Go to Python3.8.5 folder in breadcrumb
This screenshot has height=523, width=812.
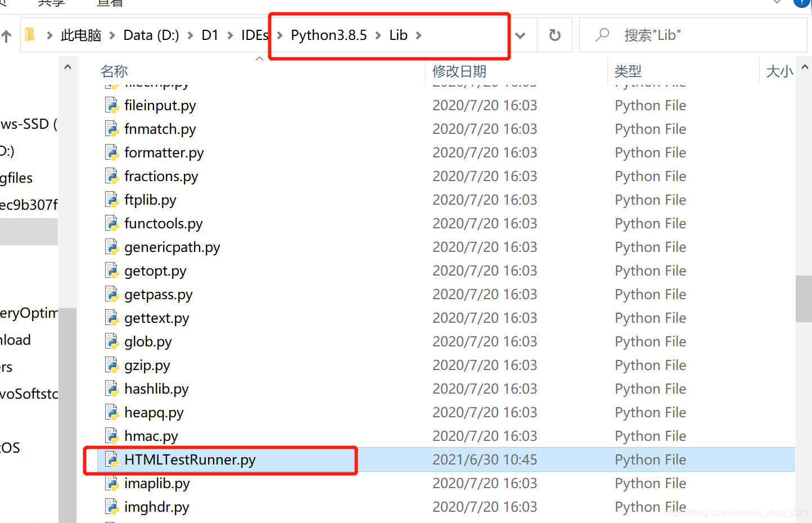[x=328, y=35]
